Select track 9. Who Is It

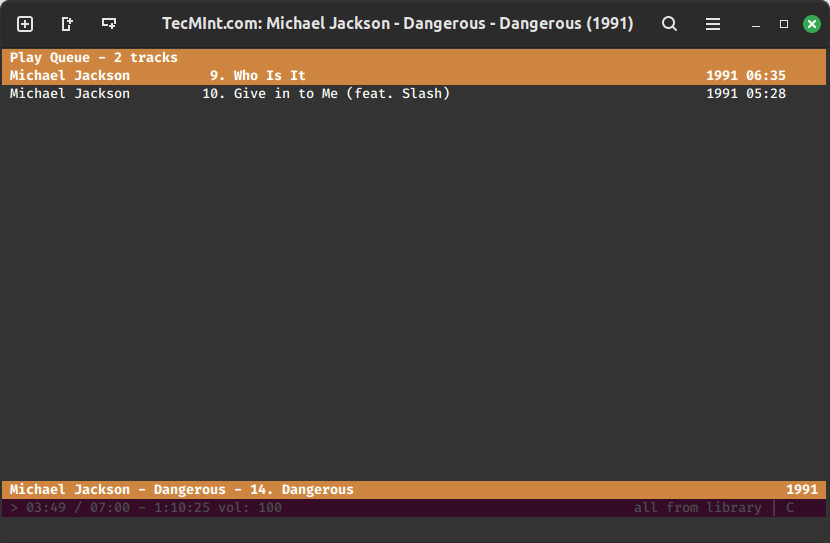pyautogui.click(x=414, y=76)
